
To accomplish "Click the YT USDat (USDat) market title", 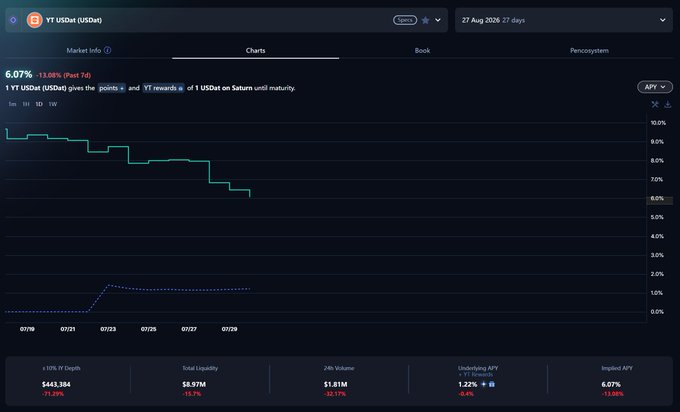I will coord(74,20).
